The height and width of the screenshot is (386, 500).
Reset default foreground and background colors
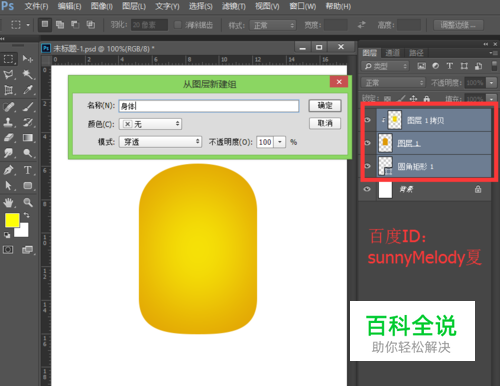pyautogui.click(x=7, y=235)
